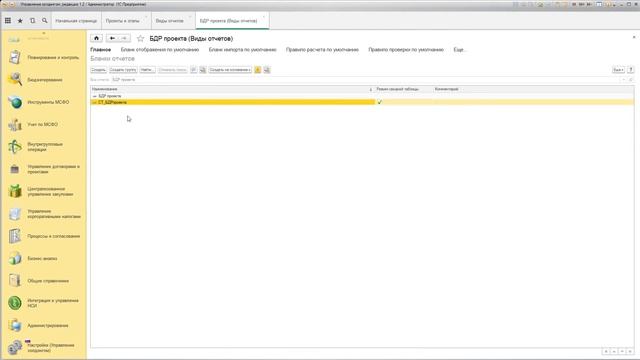
Task: Navigate back with the left arrow
Action: click(x=112, y=38)
